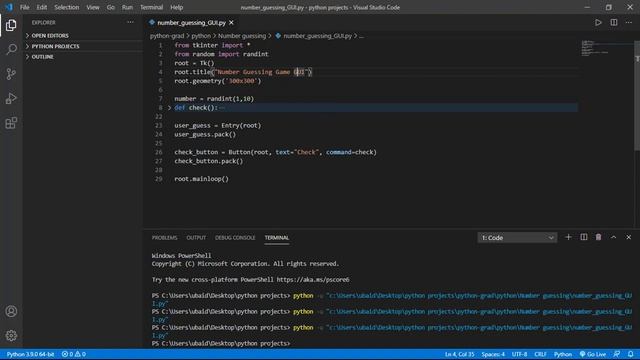This screenshot has width=640, height=360.
Task: Open Explorer views and more actions ellipsis
Action: click(x=130, y=22)
